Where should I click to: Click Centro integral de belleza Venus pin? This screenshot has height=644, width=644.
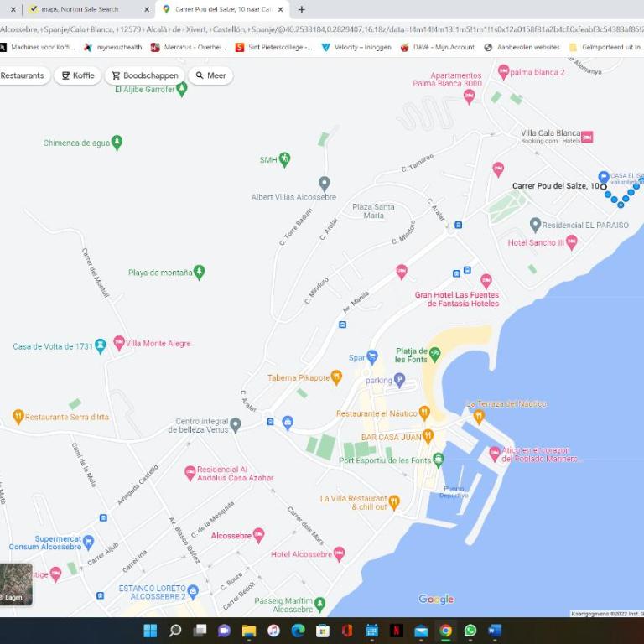(236, 425)
